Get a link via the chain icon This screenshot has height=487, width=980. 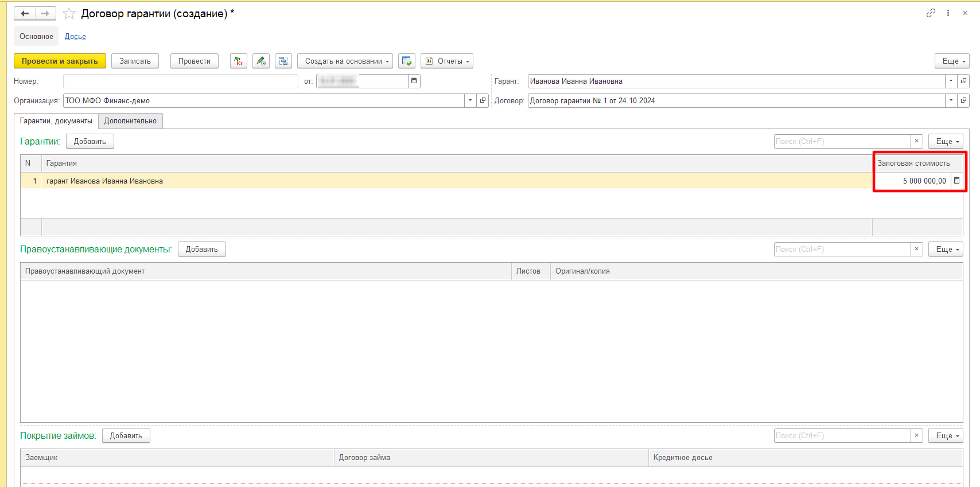point(931,13)
